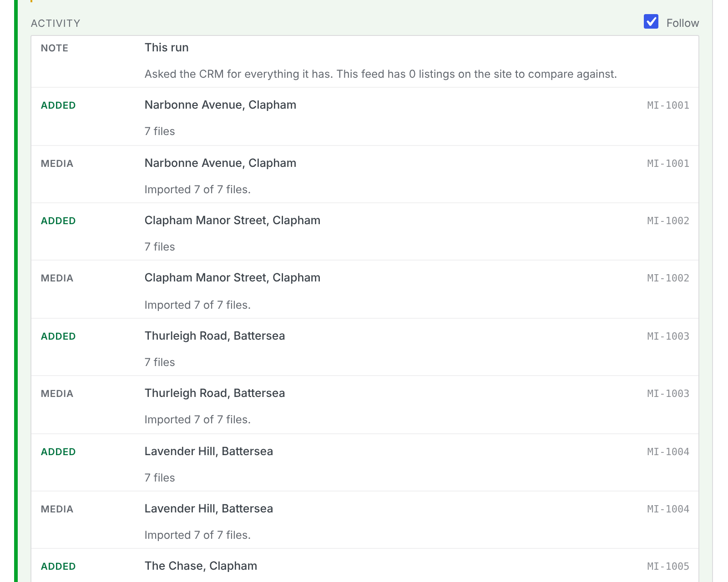The width and height of the screenshot is (728, 582).
Task: Click MI-1001 in the ADDED Narbonne Avenue row
Action: coord(668,105)
